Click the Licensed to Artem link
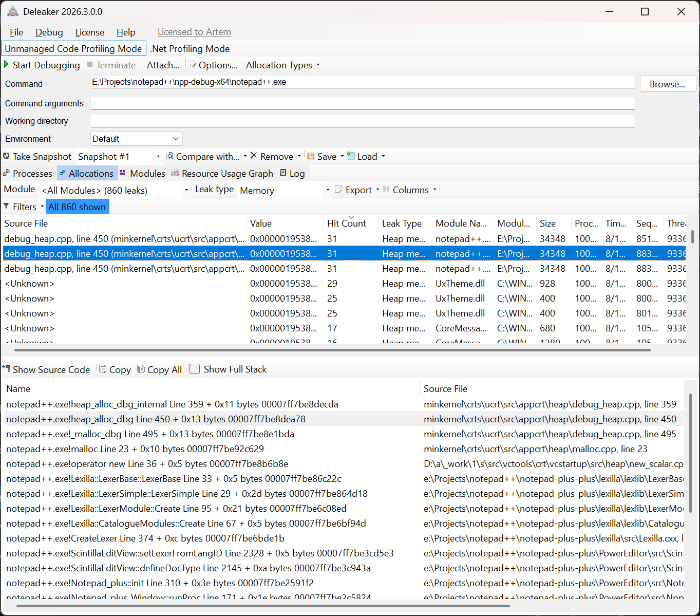The height and width of the screenshot is (616, 700). 194,32
